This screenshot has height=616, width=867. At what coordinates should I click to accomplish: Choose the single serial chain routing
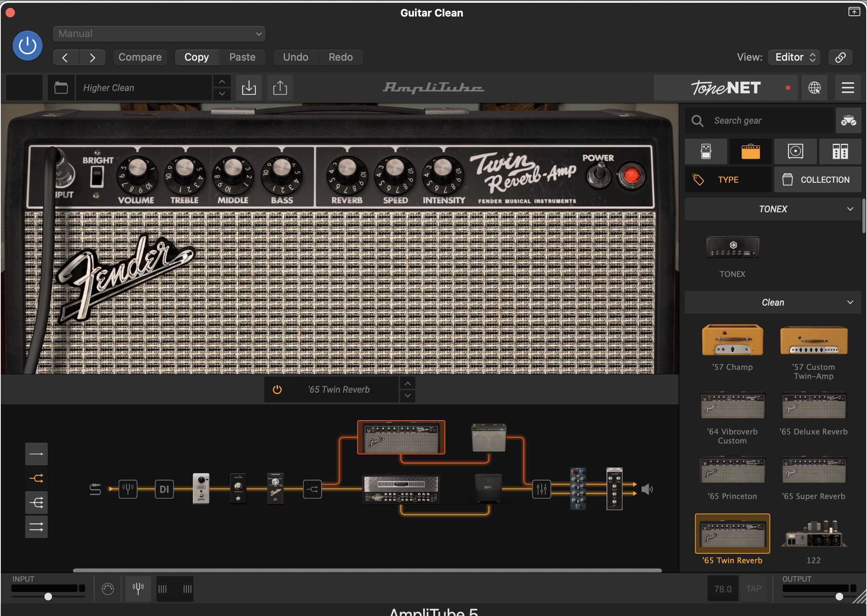pos(36,454)
